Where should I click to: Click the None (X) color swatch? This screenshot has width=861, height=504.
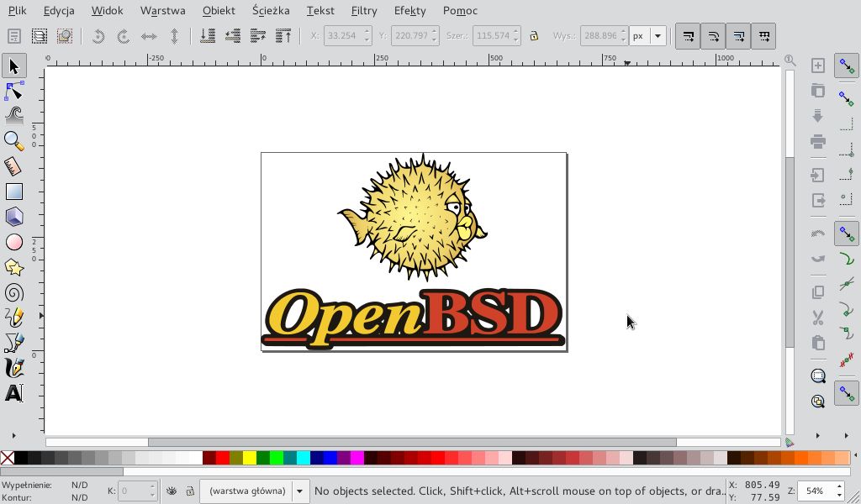click(7, 458)
